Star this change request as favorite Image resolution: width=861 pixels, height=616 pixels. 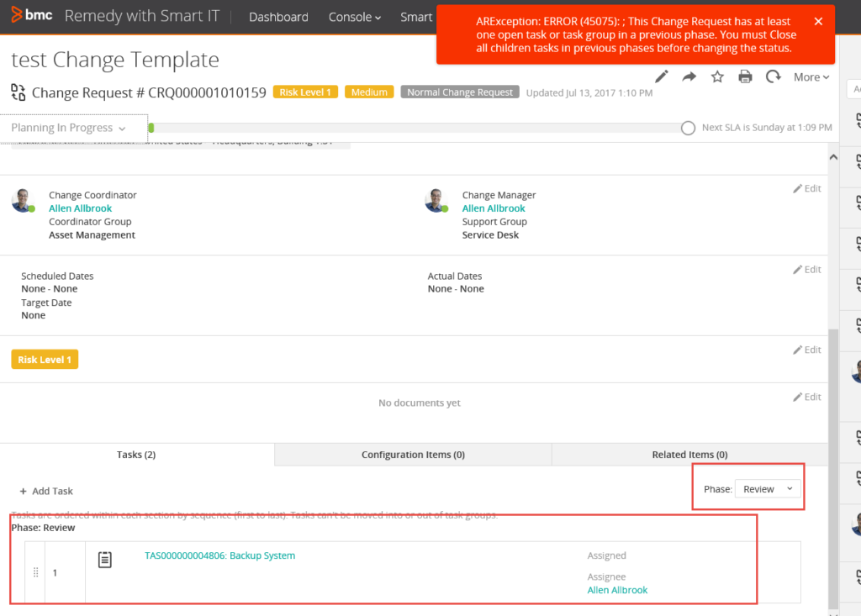(x=717, y=77)
